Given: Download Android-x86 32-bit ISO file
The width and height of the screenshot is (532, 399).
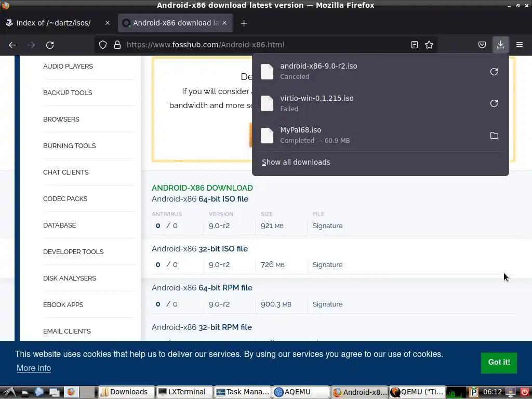Looking at the screenshot, I should (199, 249).
